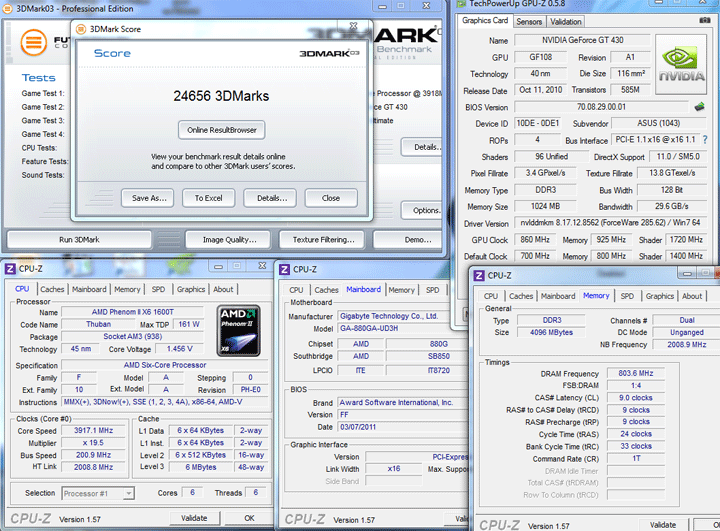Click the orange 3DMark03 menu logo icon

pos(34,42)
